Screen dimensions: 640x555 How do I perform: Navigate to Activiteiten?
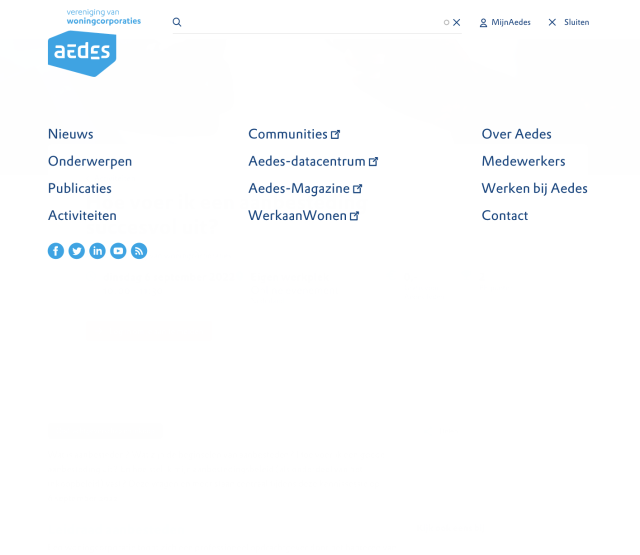pos(82,215)
